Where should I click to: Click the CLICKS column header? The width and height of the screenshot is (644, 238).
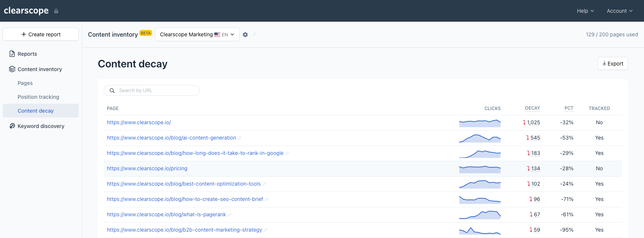[x=492, y=109]
